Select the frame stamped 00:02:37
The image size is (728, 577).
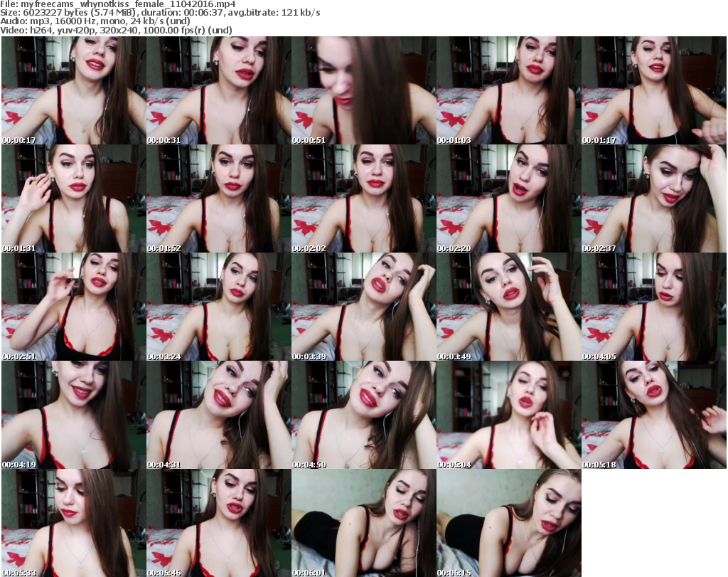point(654,198)
